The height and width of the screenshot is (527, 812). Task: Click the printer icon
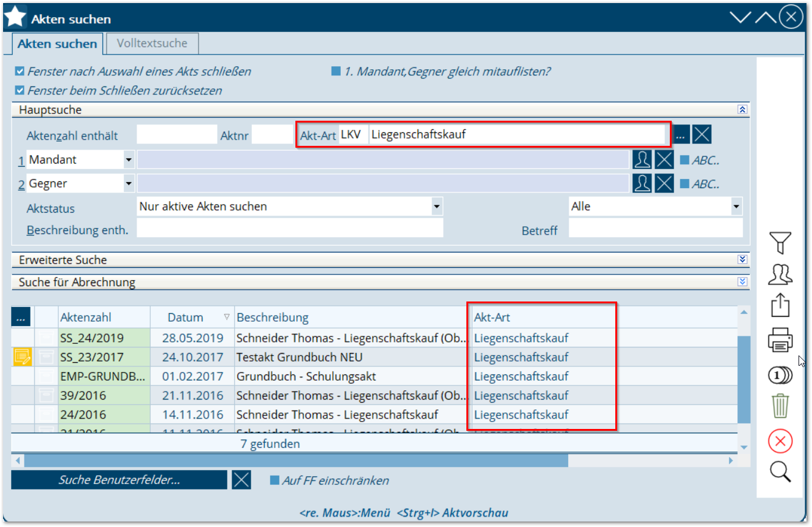tap(780, 340)
